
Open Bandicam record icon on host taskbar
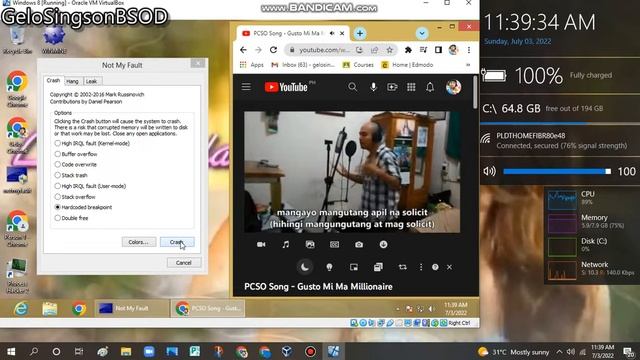(x=310, y=352)
